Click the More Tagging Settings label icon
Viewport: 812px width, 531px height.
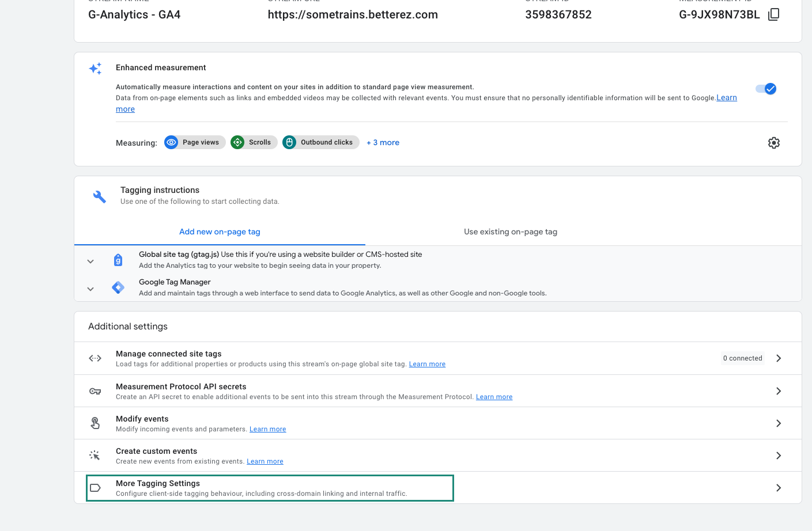[x=96, y=488]
